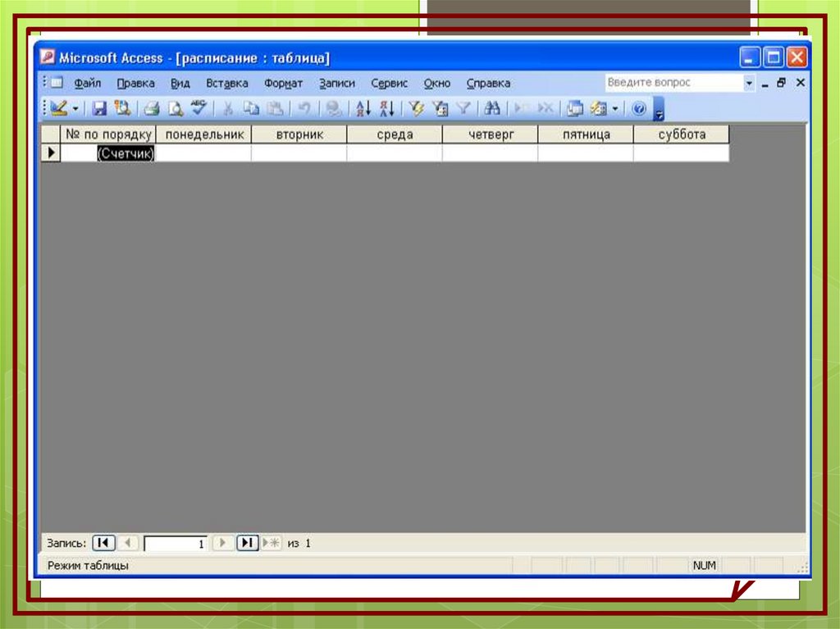Click the blue Help question mark icon
Viewport: 840px width, 629px height.
pos(638,109)
